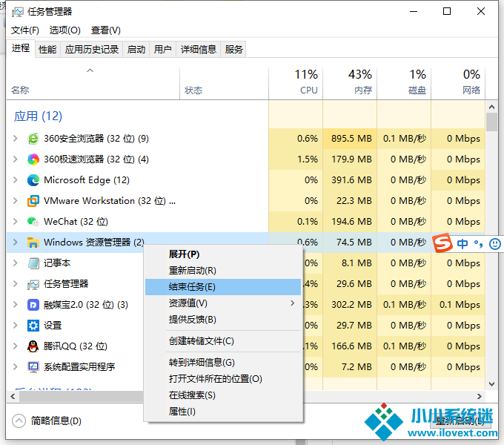Click the 设置 gear icon
This screenshot has width=504, height=445.
[x=33, y=326]
